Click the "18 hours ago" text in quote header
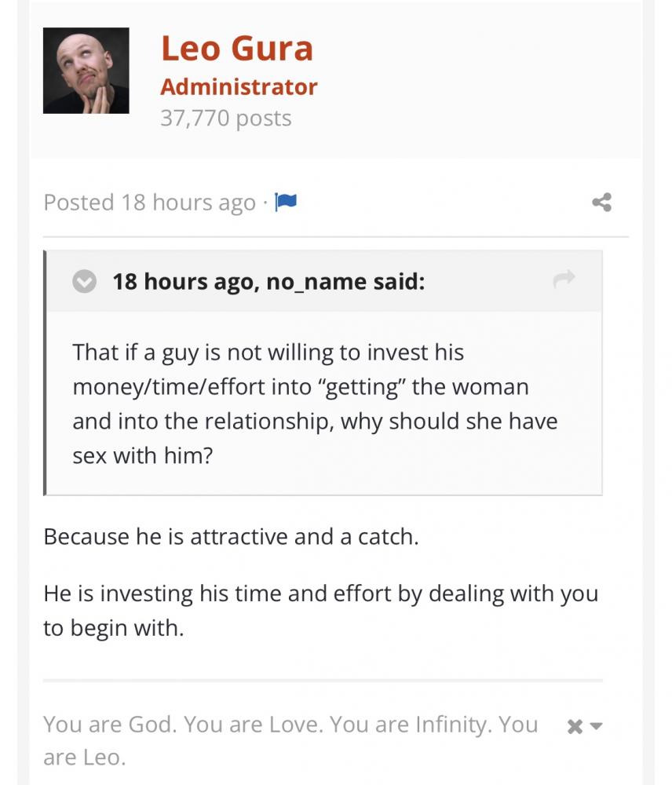 [x=184, y=281]
